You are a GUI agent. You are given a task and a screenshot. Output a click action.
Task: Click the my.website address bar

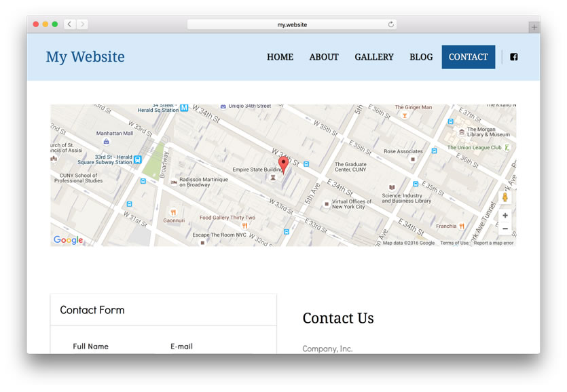click(x=292, y=24)
